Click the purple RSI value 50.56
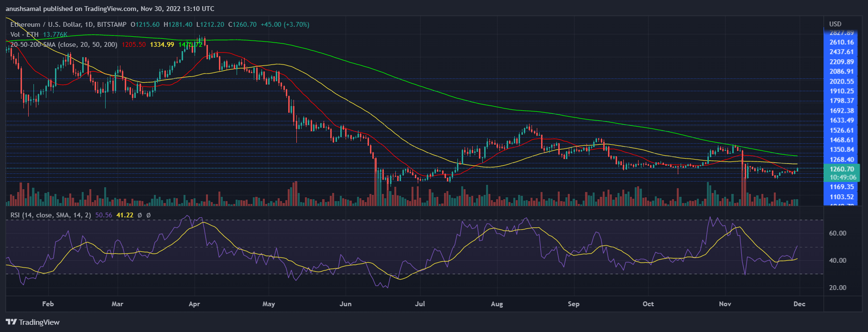Image resolution: width=868 pixels, height=332 pixels. [103, 215]
